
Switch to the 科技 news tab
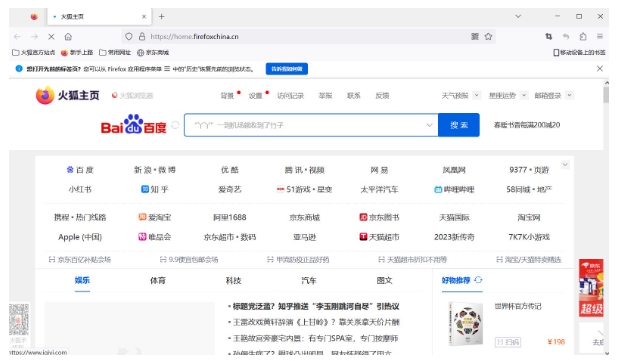click(233, 280)
